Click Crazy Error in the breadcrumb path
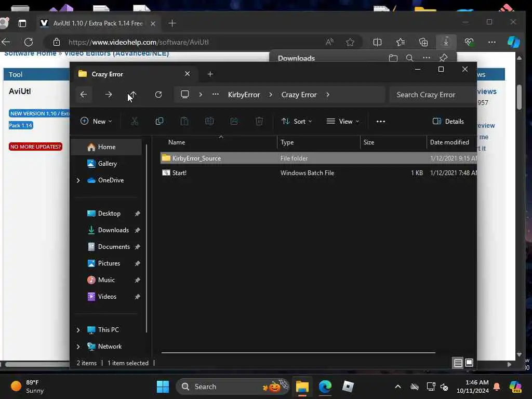The height and width of the screenshot is (399, 532). point(299,95)
